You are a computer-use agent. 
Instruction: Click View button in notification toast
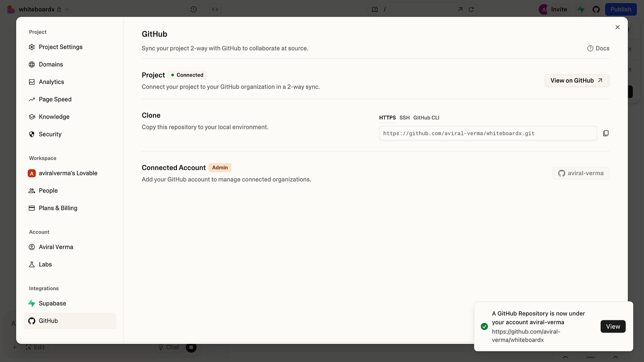(613, 327)
